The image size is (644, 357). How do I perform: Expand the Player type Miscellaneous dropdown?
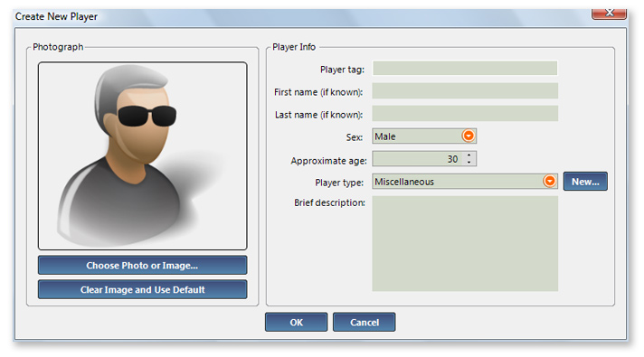(x=465, y=181)
